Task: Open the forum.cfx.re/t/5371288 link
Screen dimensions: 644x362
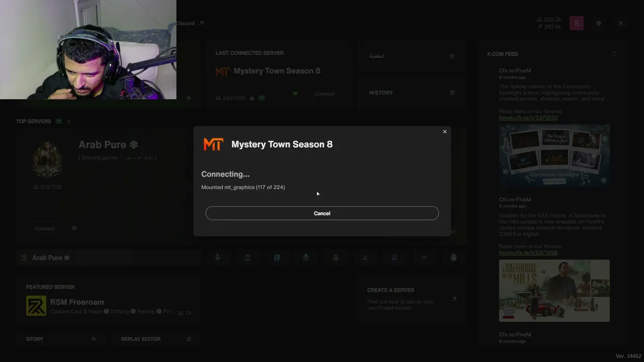Action: (x=528, y=252)
